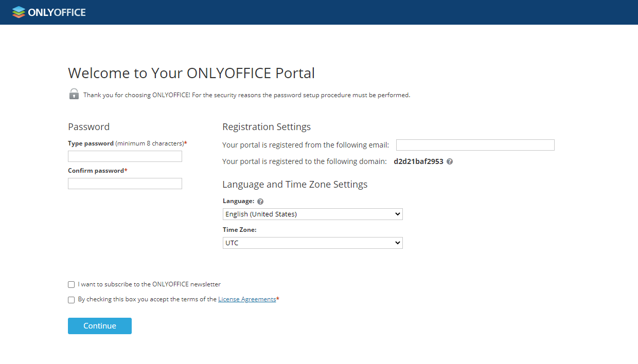The image size is (638, 364).
Task: Expand the dropdown arrow on the UTC selector
Action: pyautogui.click(x=398, y=243)
